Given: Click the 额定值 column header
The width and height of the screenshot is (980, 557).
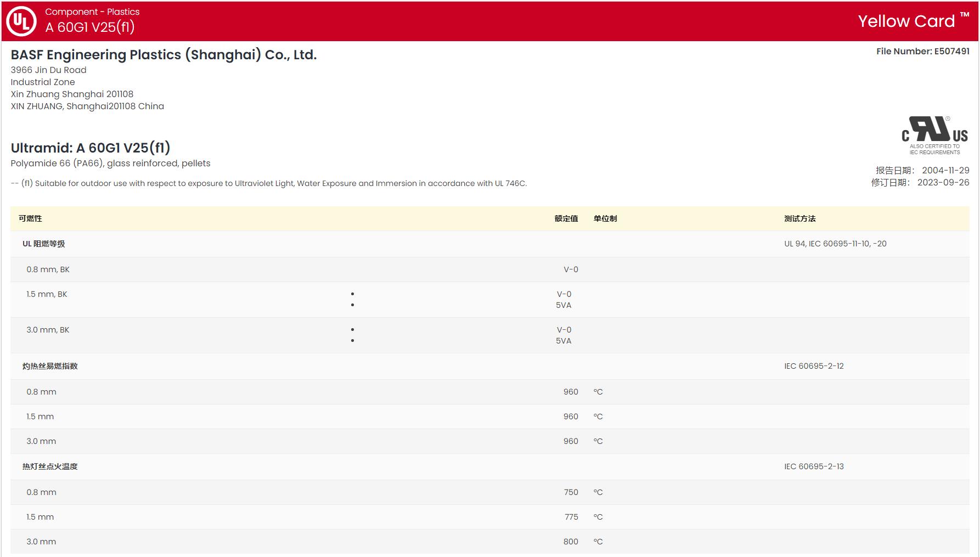Looking at the screenshot, I should coord(566,218).
